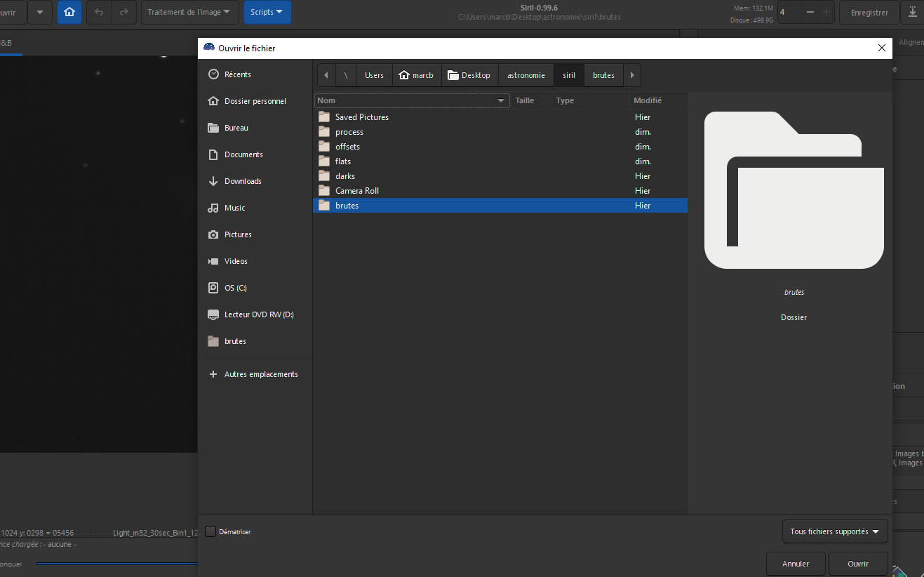Enable the Dématricer checkbox

pos(210,531)
